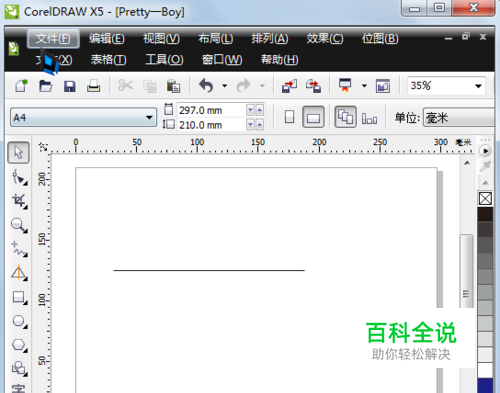The height and width of the screenshot is (393, 500).
Task: Decrease the page height value
Action: tap(250, 125)
